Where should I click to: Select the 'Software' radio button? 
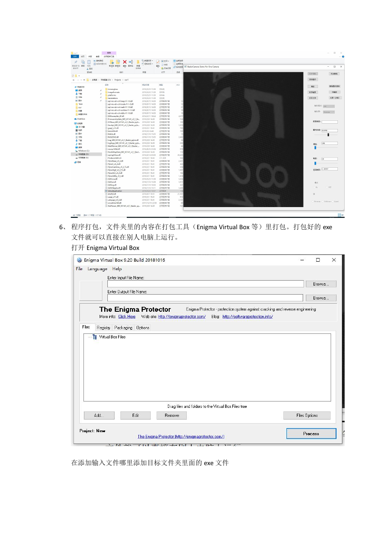[x=323, y=201]
